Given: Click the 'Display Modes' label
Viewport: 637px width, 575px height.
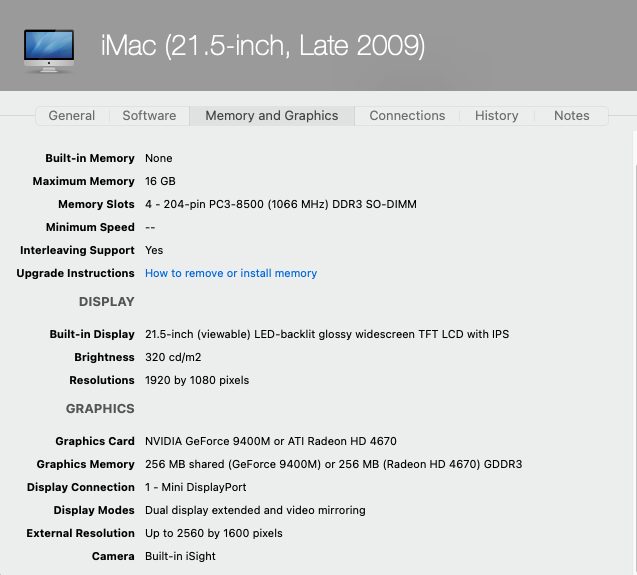Looking at the screenshot, I should coord(94,510).
